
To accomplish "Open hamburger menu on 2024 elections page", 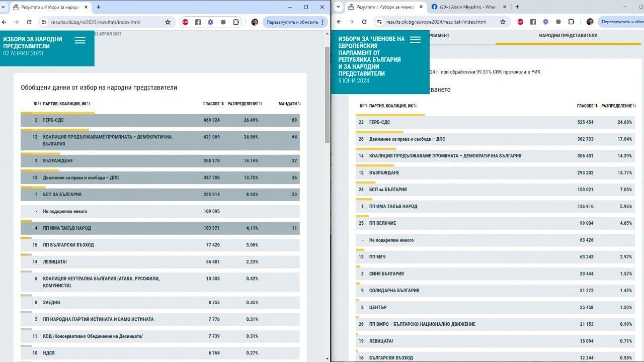I will (415, 40).
